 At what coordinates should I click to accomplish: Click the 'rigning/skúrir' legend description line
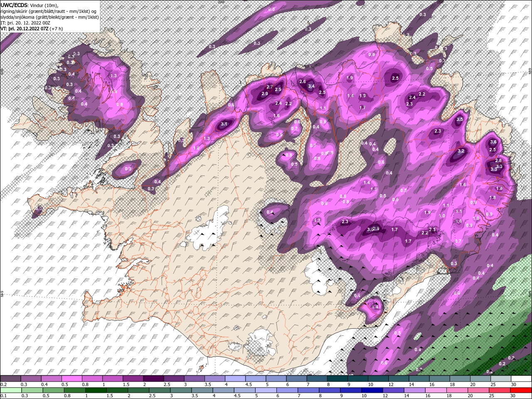[49, 11]
